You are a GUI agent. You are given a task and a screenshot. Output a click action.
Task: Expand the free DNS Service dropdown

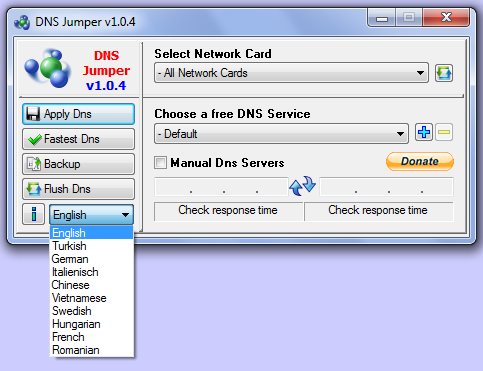coord(281,134)
